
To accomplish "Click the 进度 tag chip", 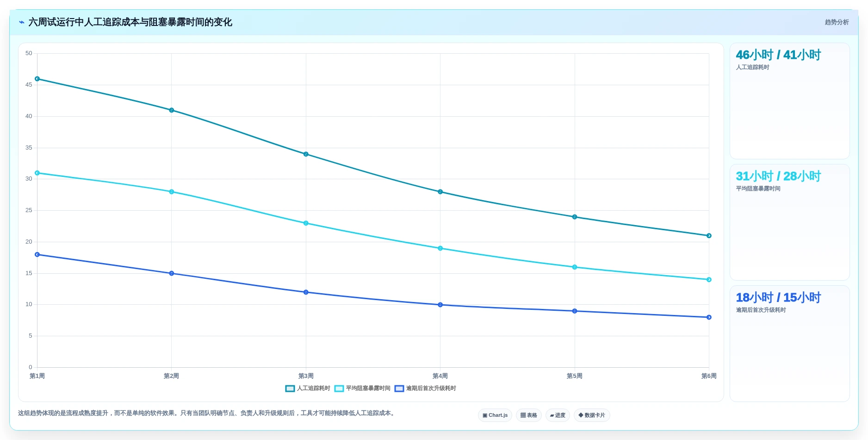I will click(x=558, y=415).
